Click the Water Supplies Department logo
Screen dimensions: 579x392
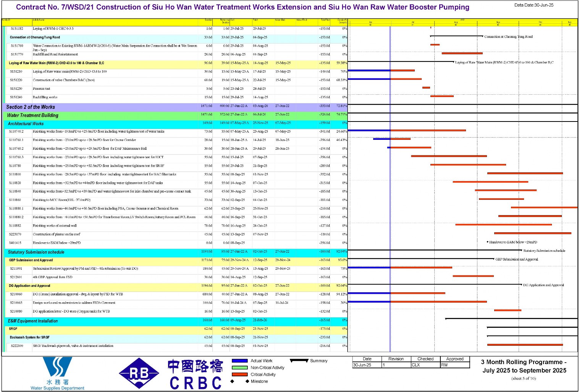57,373
